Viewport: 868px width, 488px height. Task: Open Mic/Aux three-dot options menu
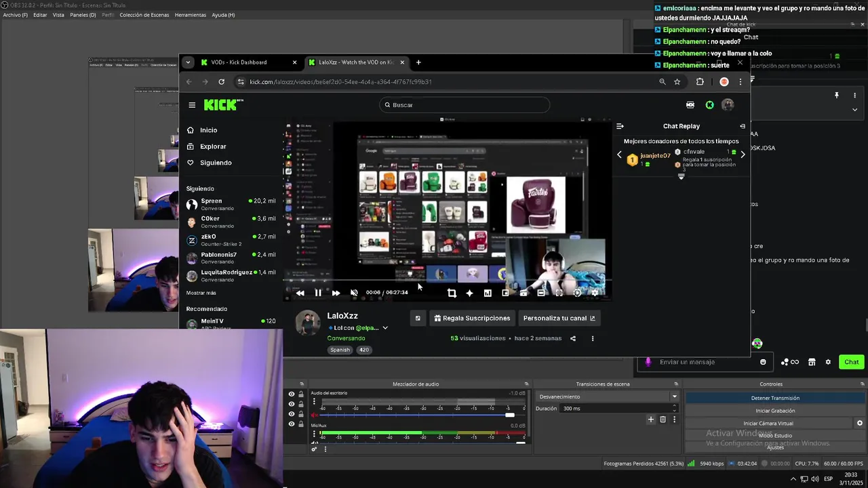(314, 434)
